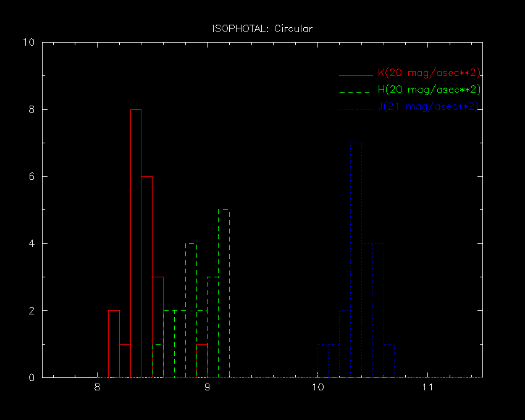Click the tallest blue J bar reaching 7
Viewport: 525px width, 420px height.
pyautogui.click(x=356, y=260)
